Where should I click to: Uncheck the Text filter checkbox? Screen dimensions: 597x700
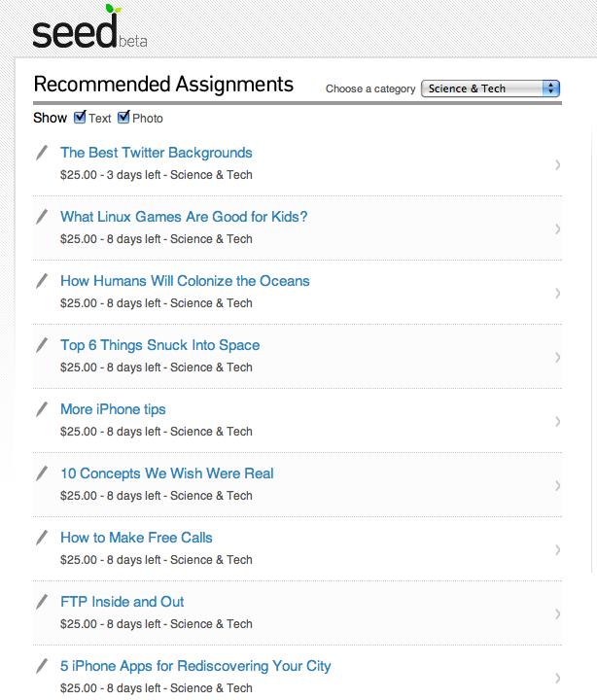pos(81,118)
